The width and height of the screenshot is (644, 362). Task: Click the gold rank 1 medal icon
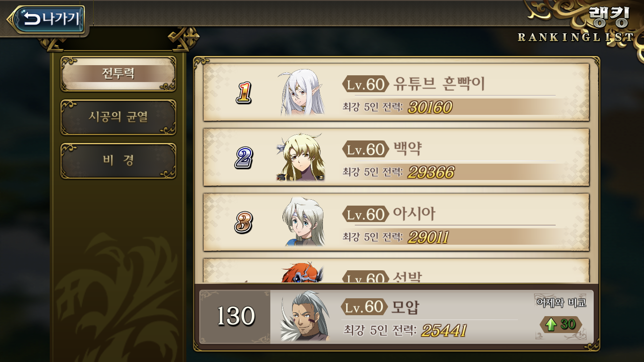244,93
